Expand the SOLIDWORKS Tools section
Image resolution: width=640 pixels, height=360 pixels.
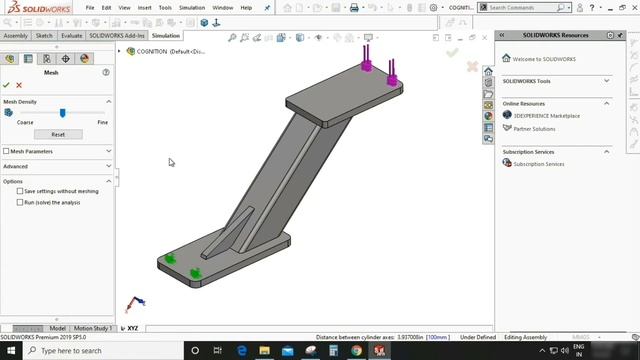[607, 81]
